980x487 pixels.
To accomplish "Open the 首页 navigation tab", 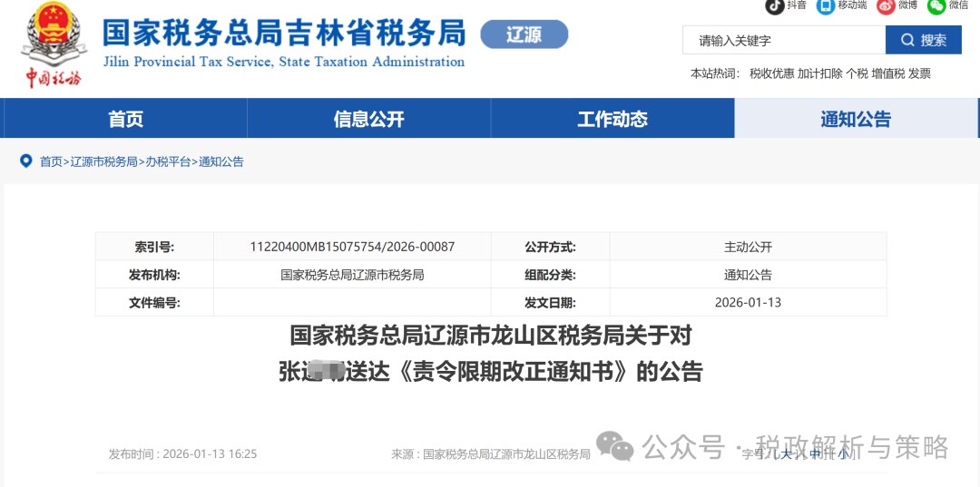I will point(125,119).
